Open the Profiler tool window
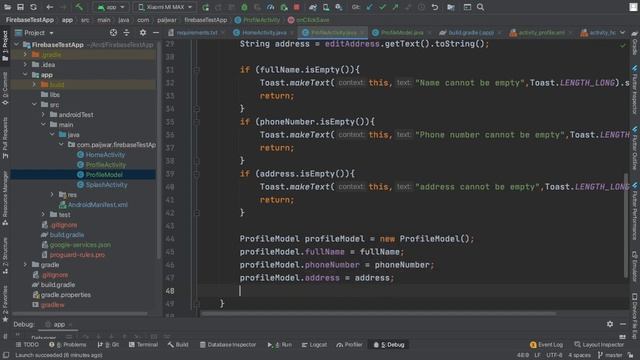 click(349, 344)
